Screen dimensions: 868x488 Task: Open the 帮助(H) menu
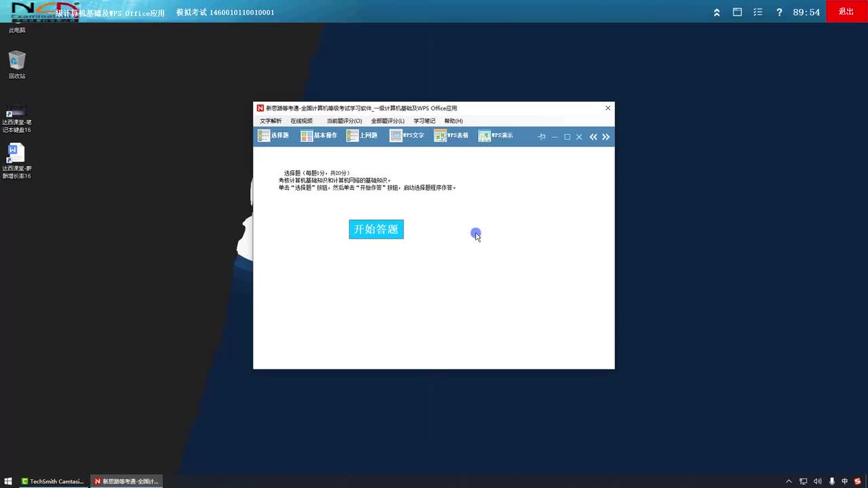[454, 121]
